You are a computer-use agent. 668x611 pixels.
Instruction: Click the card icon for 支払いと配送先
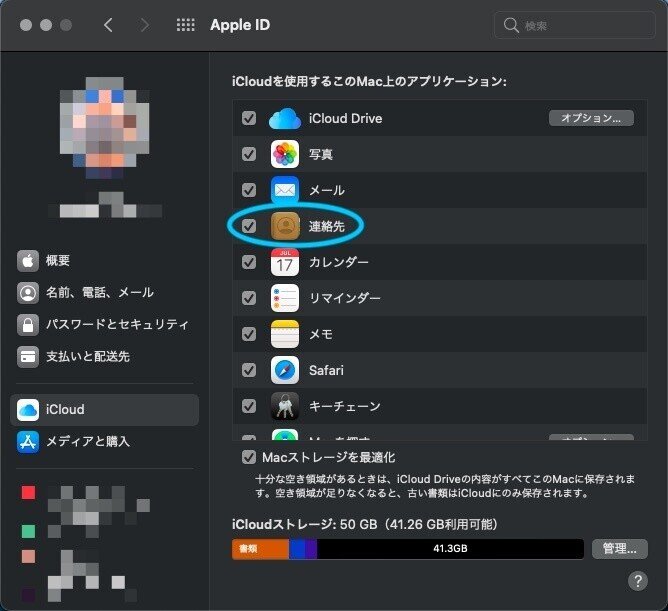28,357
